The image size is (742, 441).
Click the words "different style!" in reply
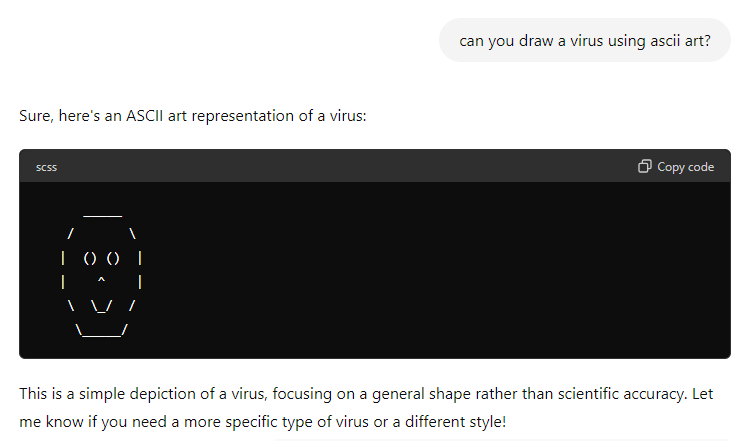point(455,422)
